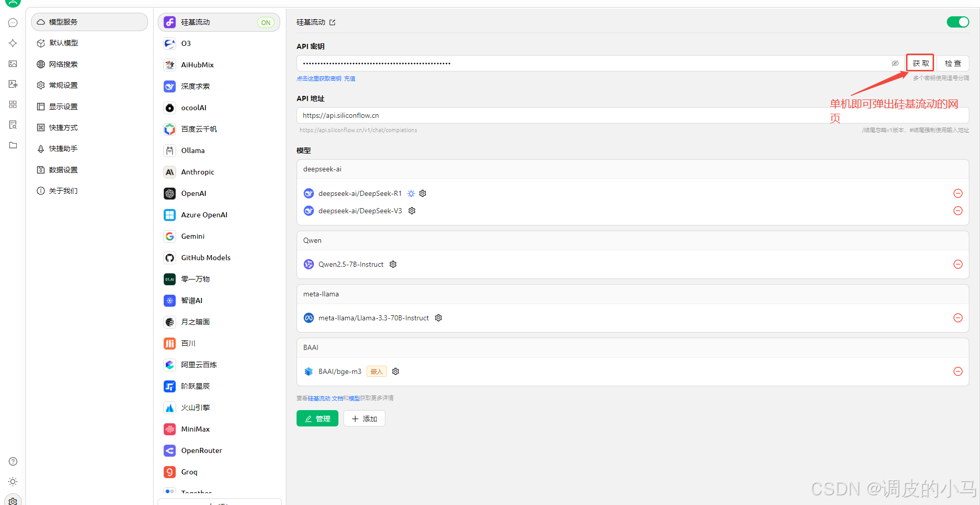
Task: Click the 添加 button to add model
Action: (x=364, y=418)
